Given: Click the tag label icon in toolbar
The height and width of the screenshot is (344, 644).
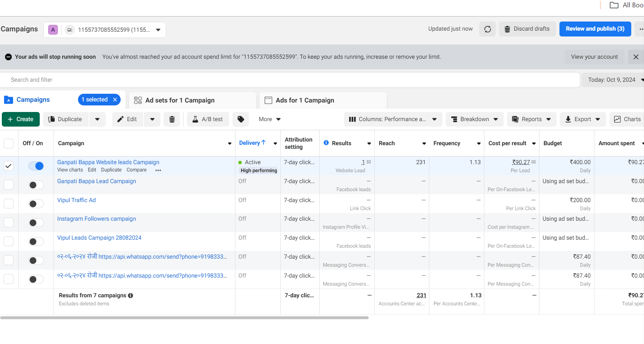Looking at the screenshot, I should [241, 119].
